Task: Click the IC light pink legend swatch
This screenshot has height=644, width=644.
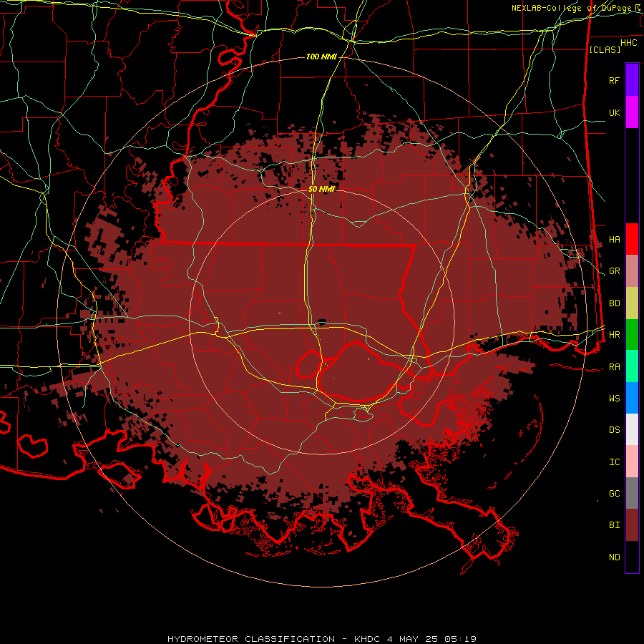Action: pyautogui.click(x=632, y=462)
